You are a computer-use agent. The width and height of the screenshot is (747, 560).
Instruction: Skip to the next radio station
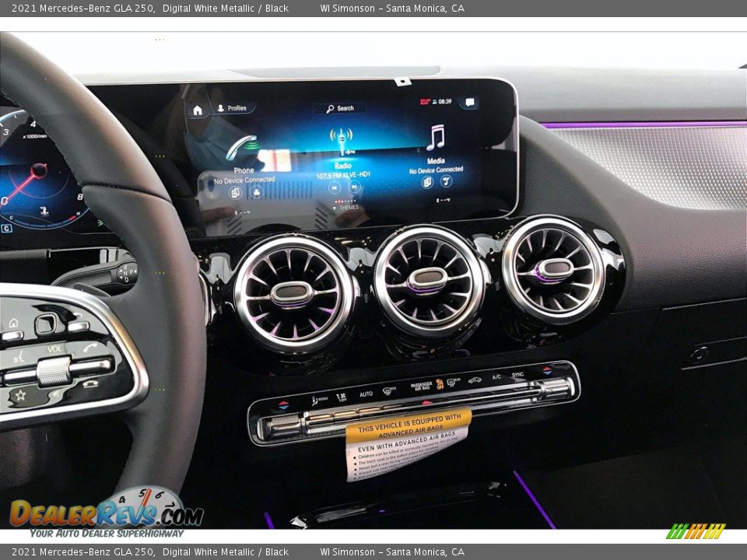point(353,187)
